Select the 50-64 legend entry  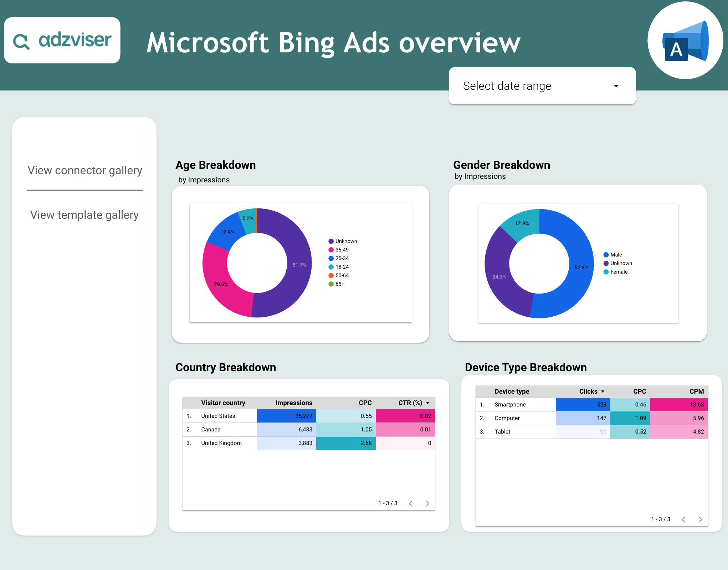click(x=338, y=275)
